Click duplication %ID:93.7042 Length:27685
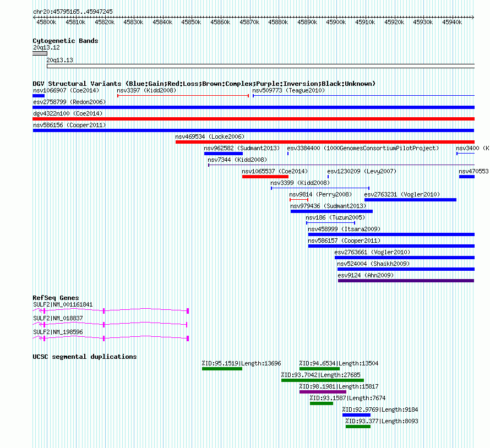The height and width of the screenshot is (448, 490). point(323,380)
